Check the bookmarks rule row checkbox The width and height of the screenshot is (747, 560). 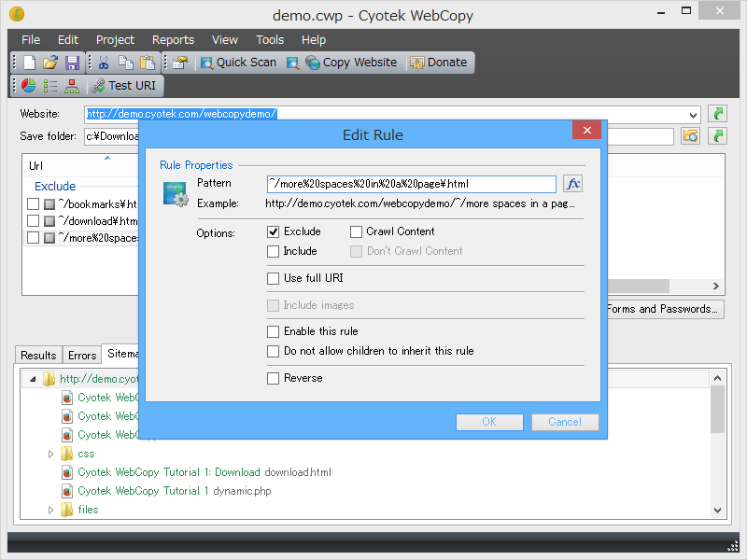[33, 204]
